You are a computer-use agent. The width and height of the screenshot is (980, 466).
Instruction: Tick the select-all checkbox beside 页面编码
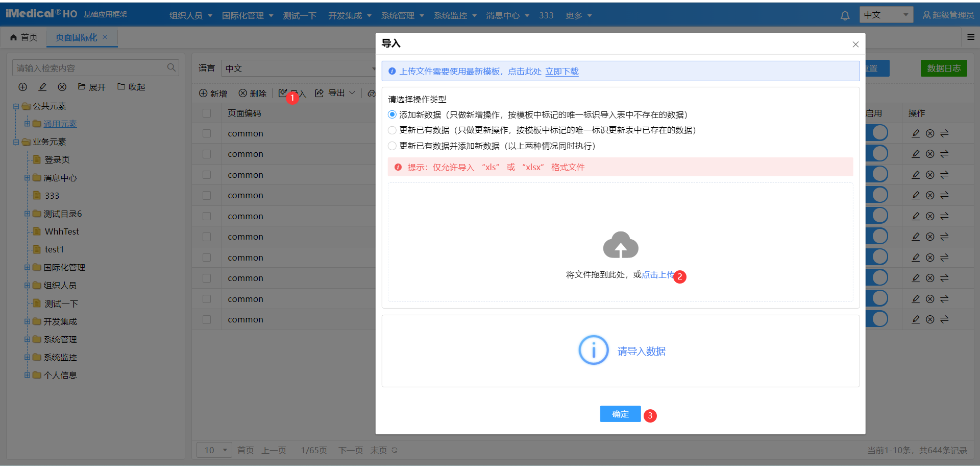[x=207, y=113]
